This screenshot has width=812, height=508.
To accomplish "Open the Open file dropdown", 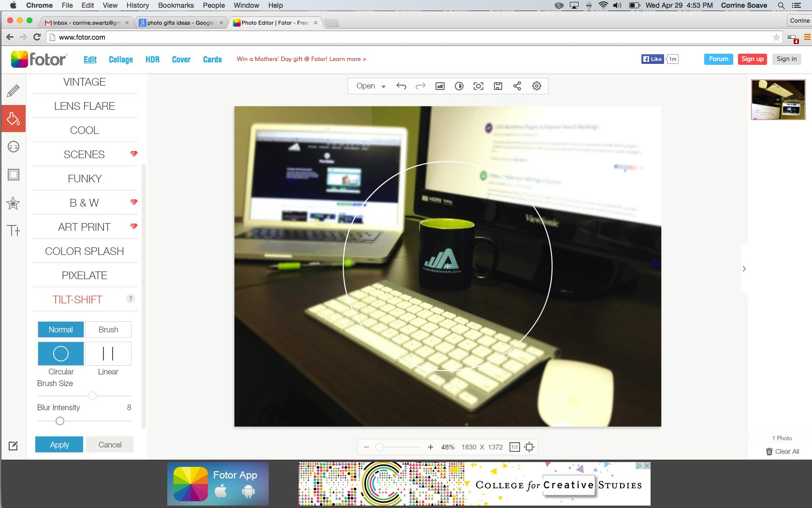I will [x=370, y=86].
